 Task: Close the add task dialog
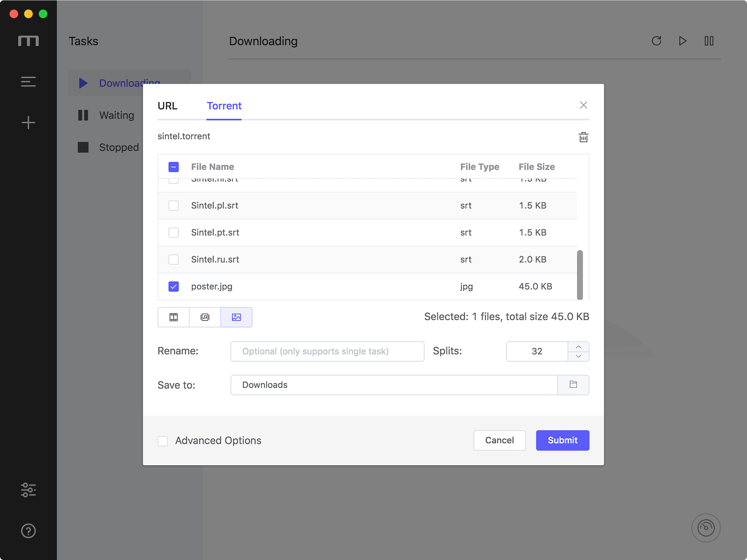coord(584,105)
